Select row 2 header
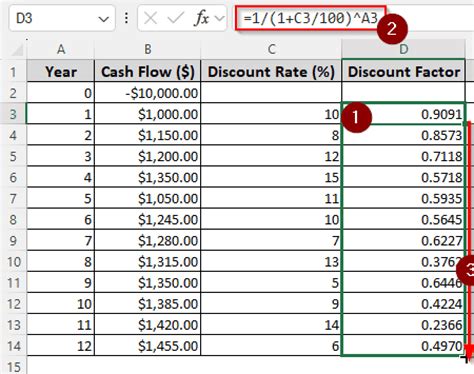The image size is (474, 374). 13,93
